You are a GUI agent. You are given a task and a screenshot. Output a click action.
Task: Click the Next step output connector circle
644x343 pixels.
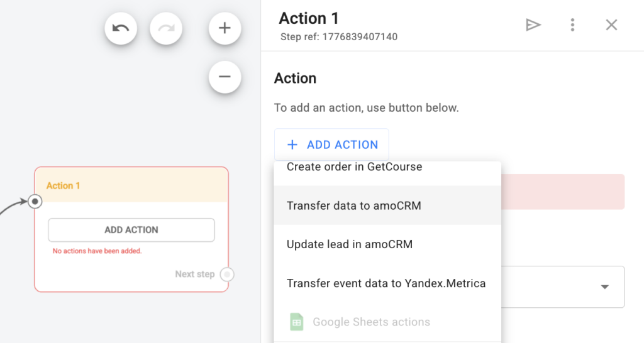228,275
